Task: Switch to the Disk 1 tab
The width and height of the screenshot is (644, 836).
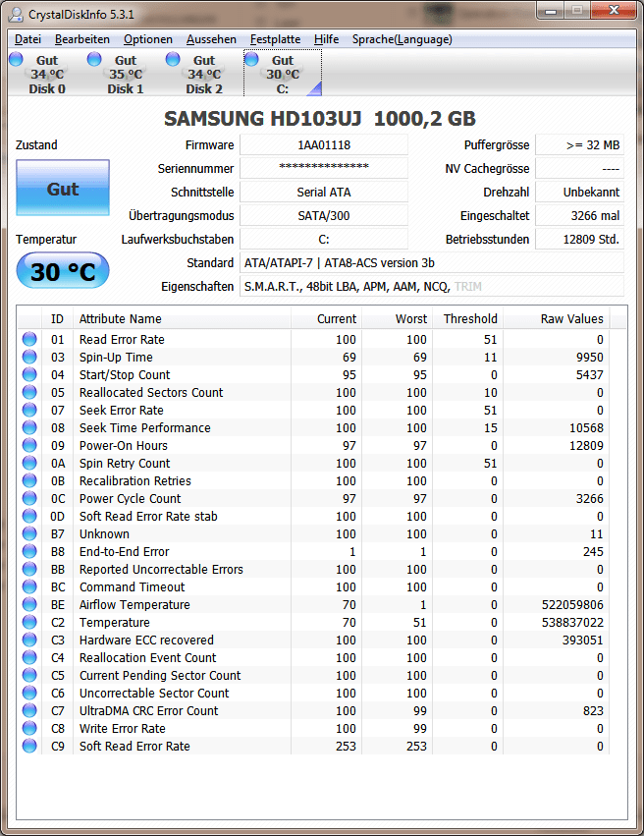Action: coord(126,74)
